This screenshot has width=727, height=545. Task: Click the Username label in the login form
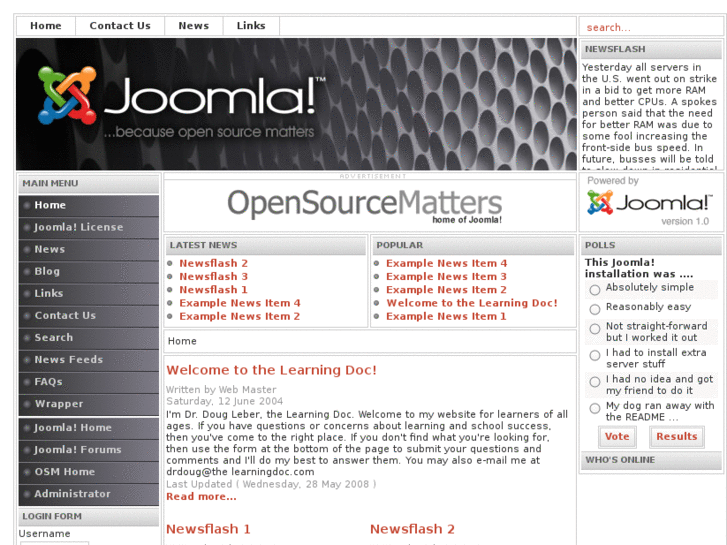point(45,534)
